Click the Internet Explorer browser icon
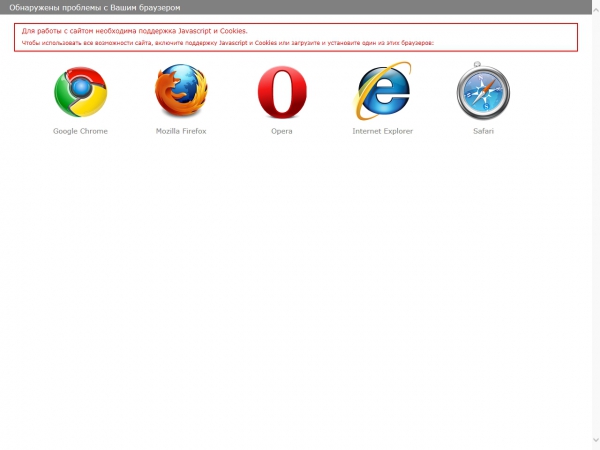Viewport: 600px width, 450px height. [x=382, y=90]
